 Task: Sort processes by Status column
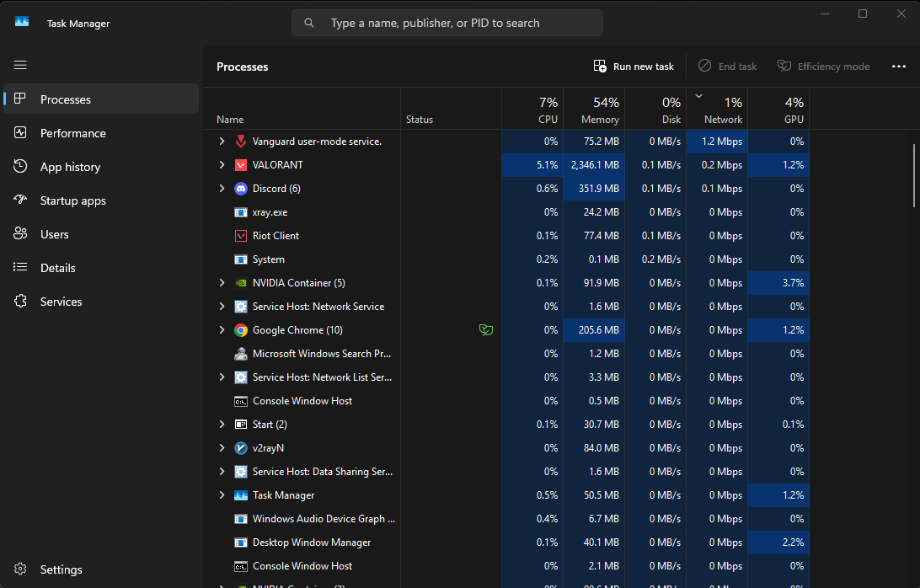pos(452,110)
